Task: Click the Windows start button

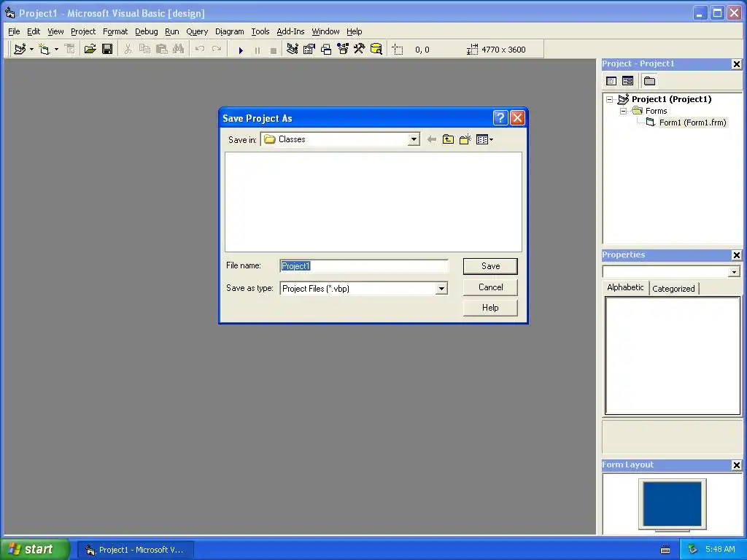Action: [x=34, y=549]
